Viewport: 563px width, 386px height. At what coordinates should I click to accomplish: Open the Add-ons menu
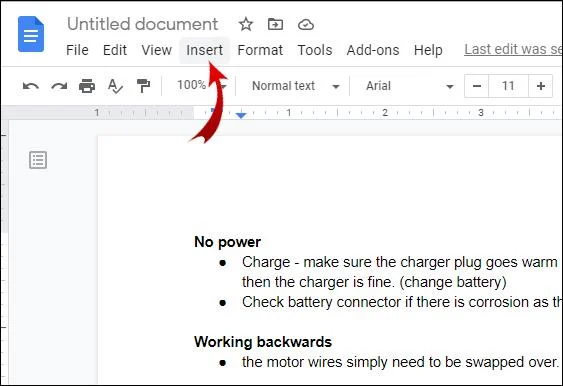[373, 50]
